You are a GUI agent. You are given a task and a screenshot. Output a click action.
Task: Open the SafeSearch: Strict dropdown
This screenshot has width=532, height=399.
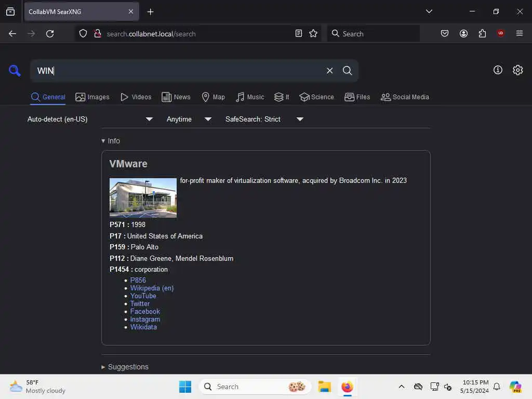(x=264, y=119)
